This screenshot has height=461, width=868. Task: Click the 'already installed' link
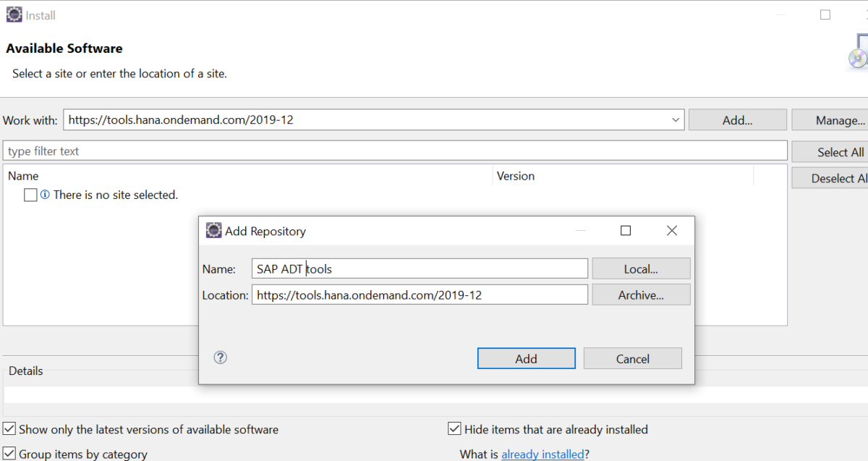[542, 454]
